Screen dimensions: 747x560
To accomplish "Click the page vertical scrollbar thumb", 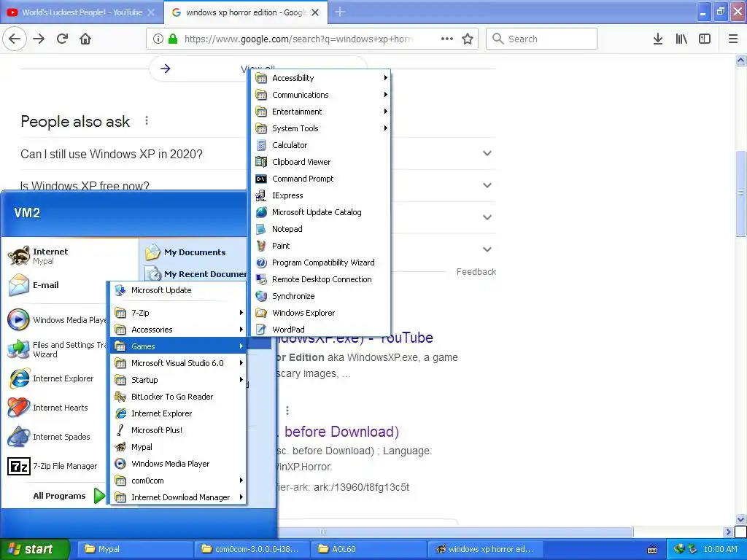I will click(x=740, y=193).
